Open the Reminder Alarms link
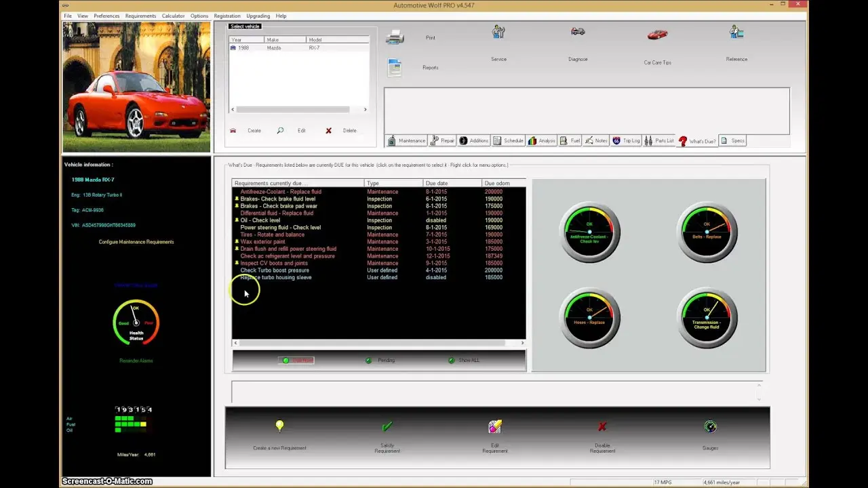The height and width of the screenshot is (488, 868). 136,361
